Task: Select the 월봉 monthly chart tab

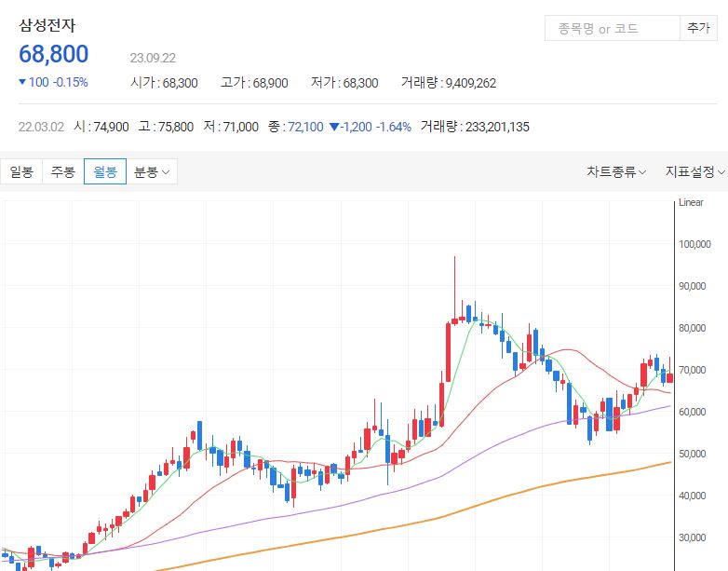Action: [x=105, y=172]
